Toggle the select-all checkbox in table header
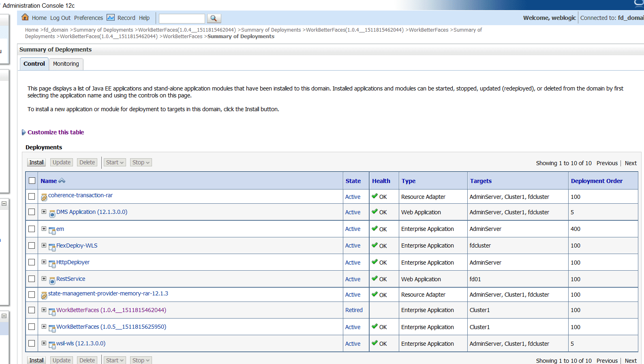The width and height of the screenshot is (644, 364). point(32,181)
